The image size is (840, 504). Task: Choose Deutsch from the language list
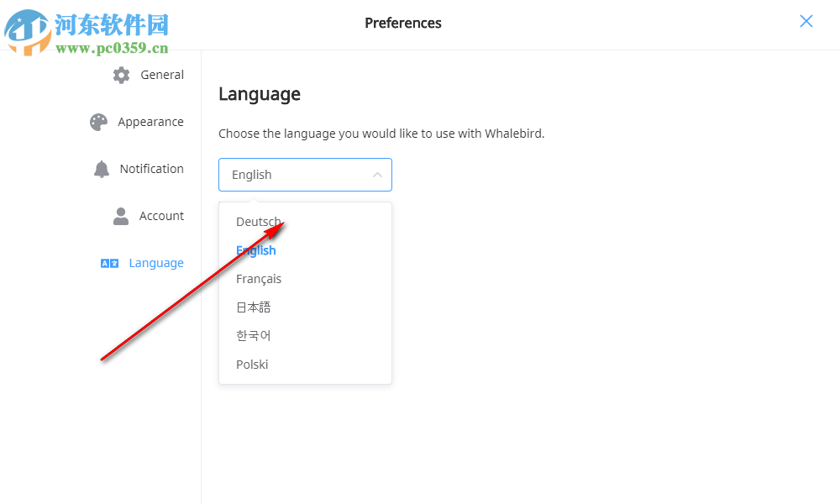pyautogui.click(x=259, y=222)
